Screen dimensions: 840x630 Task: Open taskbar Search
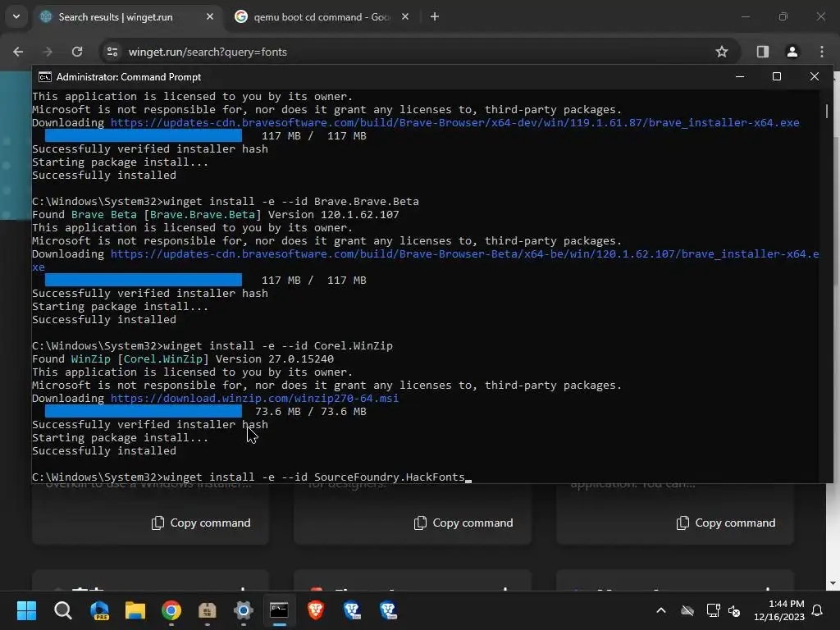coord(62,609)
